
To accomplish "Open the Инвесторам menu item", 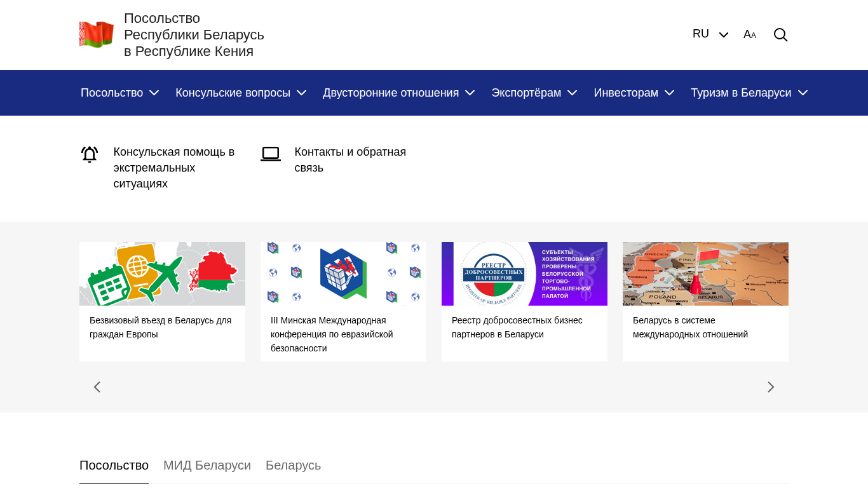I will pos(634,93).
